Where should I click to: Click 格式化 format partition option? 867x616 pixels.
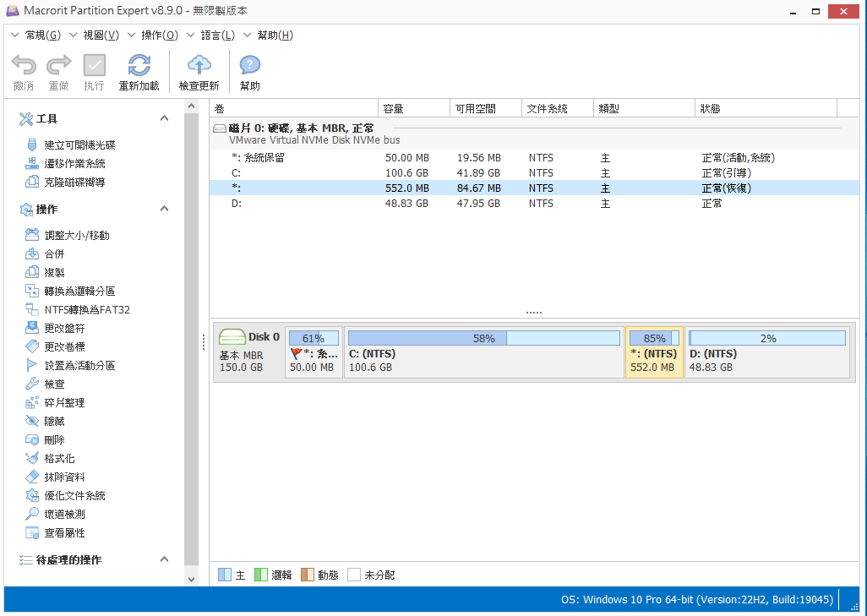[59, 459]
